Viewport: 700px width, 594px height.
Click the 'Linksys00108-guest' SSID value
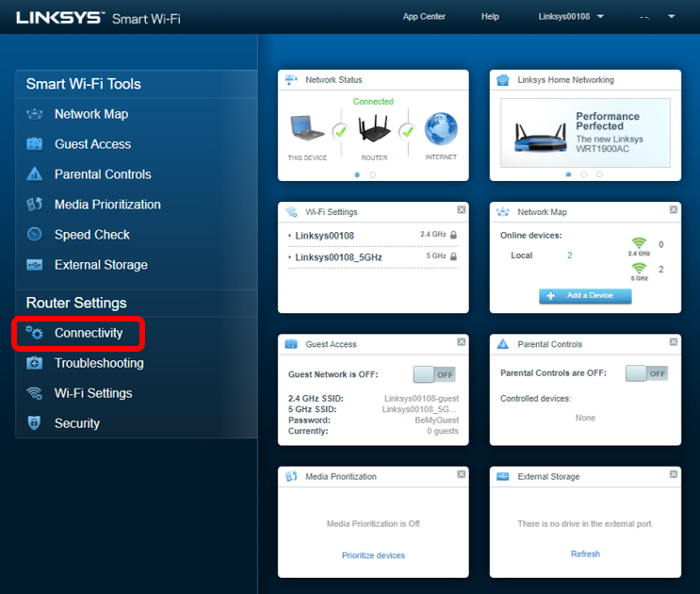tap(421, 399)
